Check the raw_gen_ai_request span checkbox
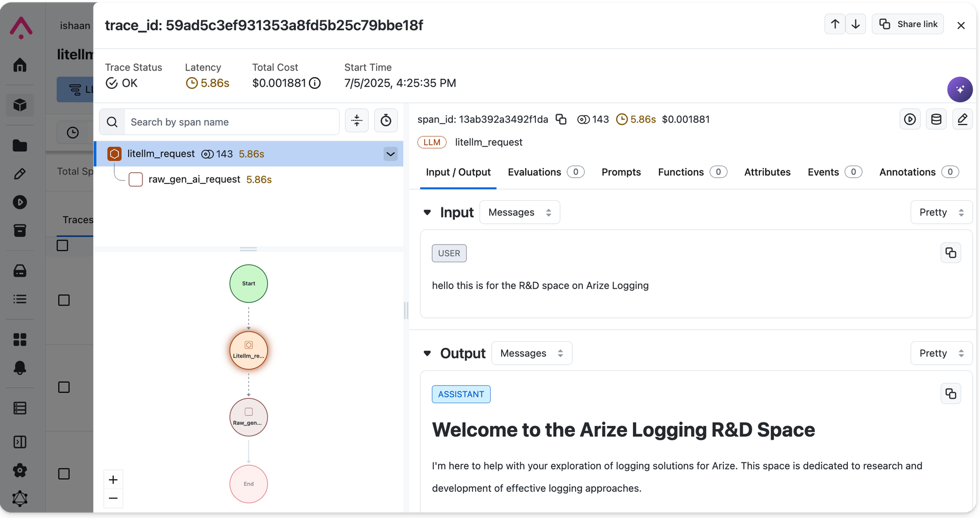980x518 pixels. click(135, 179)
